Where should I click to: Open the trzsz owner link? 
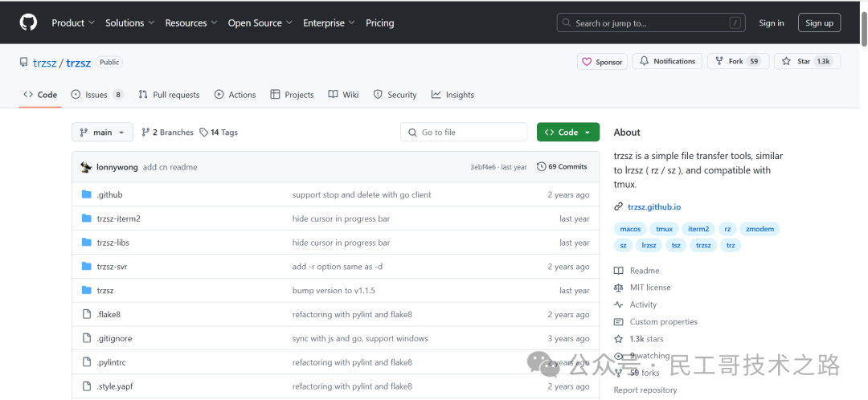[x=44, y=63]
